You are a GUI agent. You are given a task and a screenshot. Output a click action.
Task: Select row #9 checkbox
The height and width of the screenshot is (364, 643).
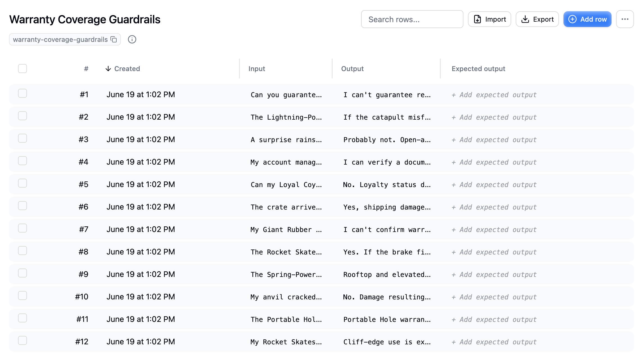(22, 273)
